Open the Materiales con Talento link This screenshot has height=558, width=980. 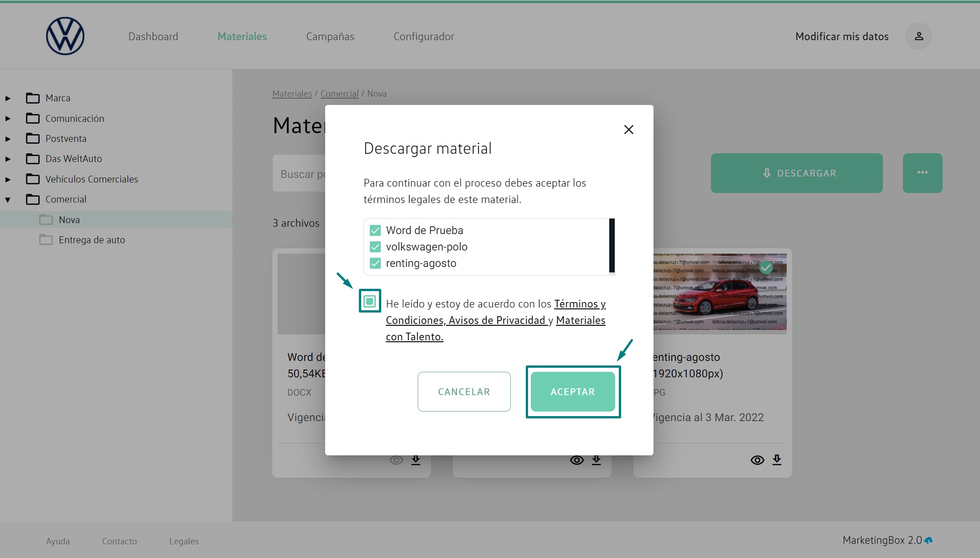pyautogui.click(x=580, y=320)
